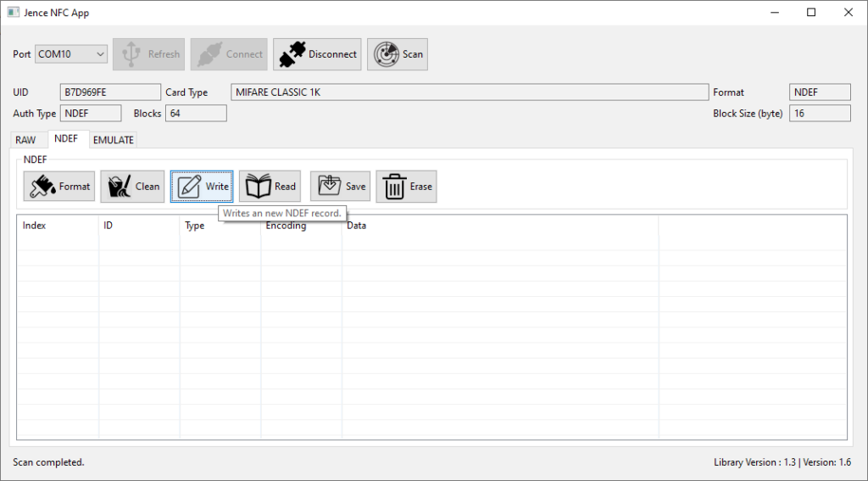868x481 pixels.
Task: Click the Card Type field MIFARE CLASSIC 1K
Action: 470,92
